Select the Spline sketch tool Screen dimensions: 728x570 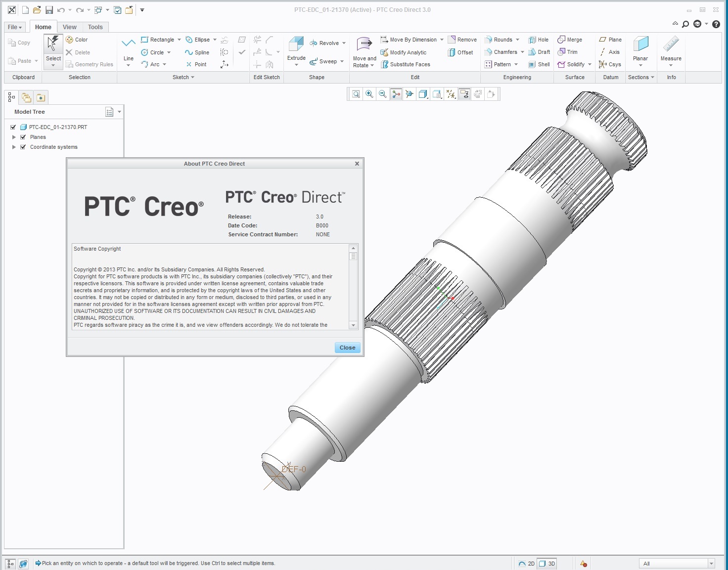pyautogui.click(x=197, y=52)
